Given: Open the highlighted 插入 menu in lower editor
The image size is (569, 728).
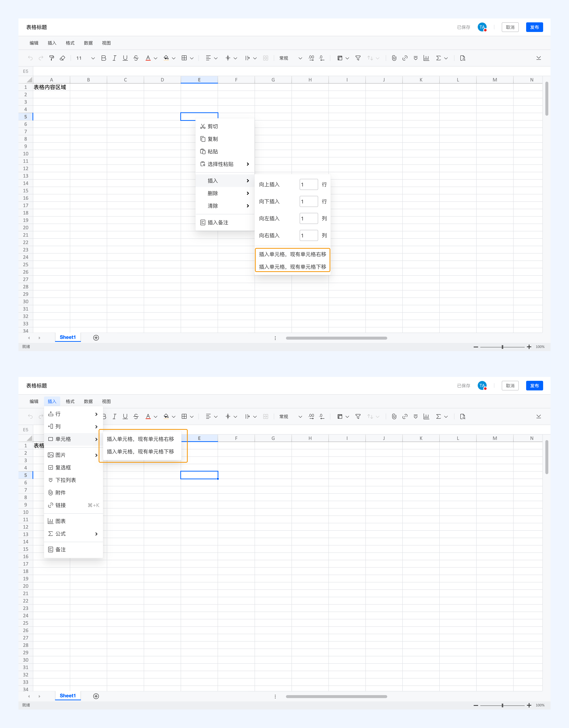Looking at the screenshot, I should pos(52,402).
